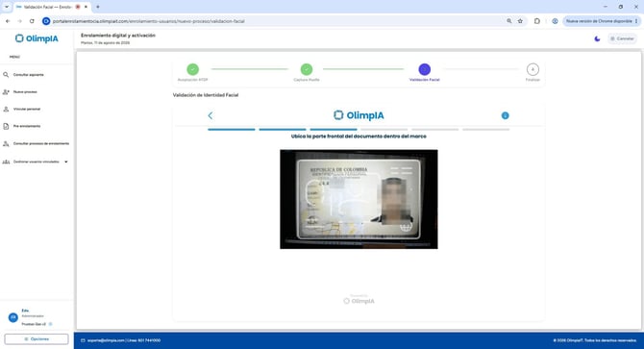Click the Finalizar step circle

tap(533, 69)
